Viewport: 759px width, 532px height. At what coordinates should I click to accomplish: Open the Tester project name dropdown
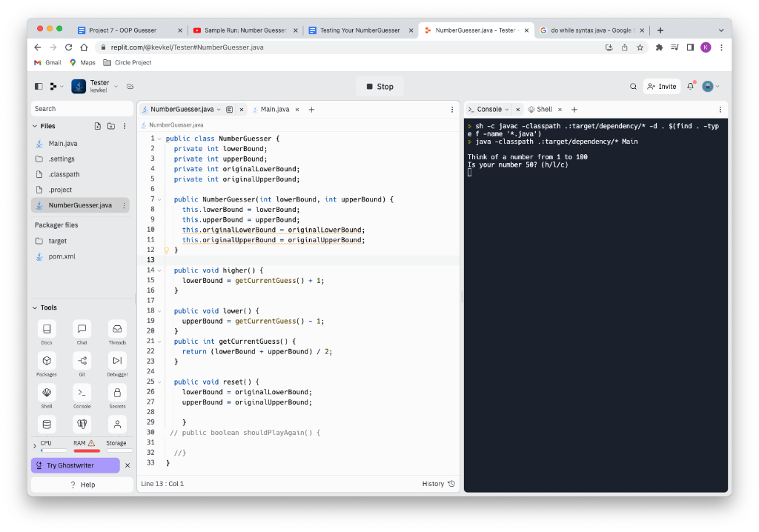[x=116, y=86]
